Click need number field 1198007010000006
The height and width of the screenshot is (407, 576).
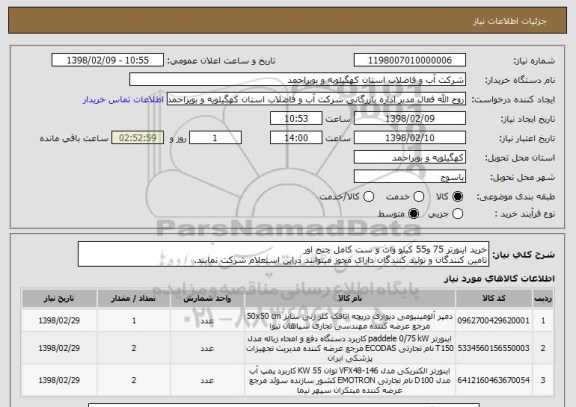click(410, 60)
